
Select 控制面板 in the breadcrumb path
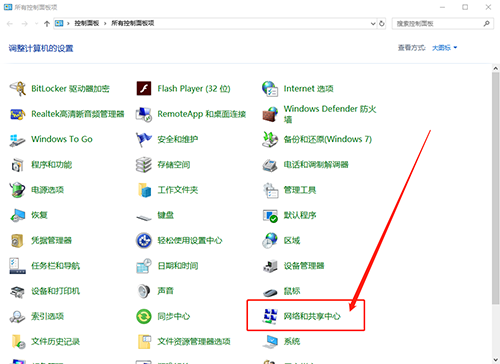87,23
